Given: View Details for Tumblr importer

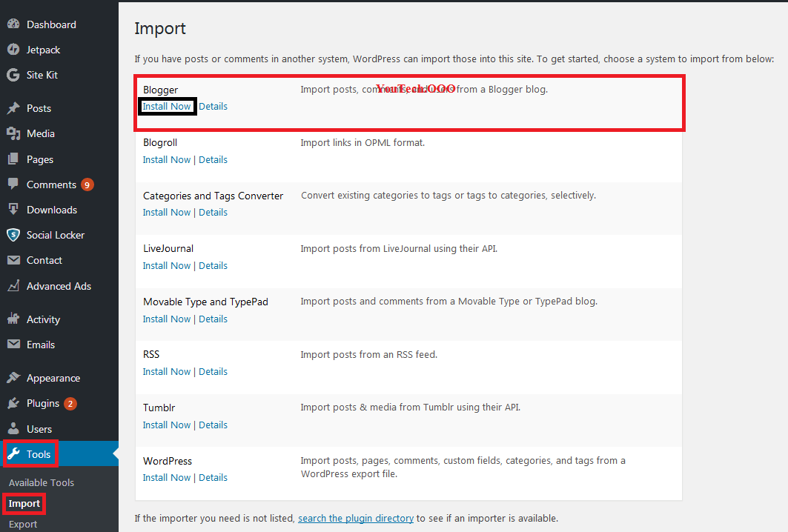Looking at the screenshot, I should click(213, 425).
